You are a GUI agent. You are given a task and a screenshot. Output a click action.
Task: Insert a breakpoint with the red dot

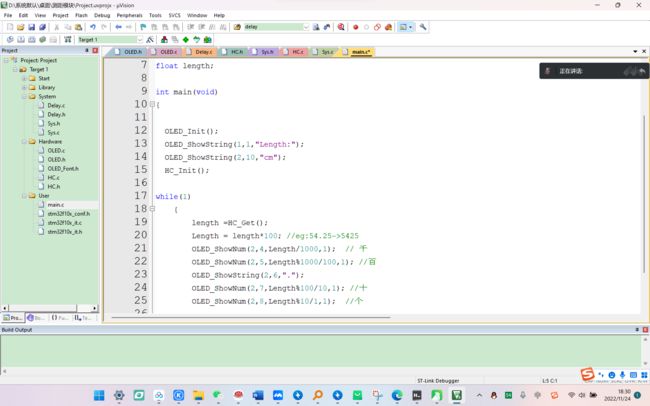356,27
